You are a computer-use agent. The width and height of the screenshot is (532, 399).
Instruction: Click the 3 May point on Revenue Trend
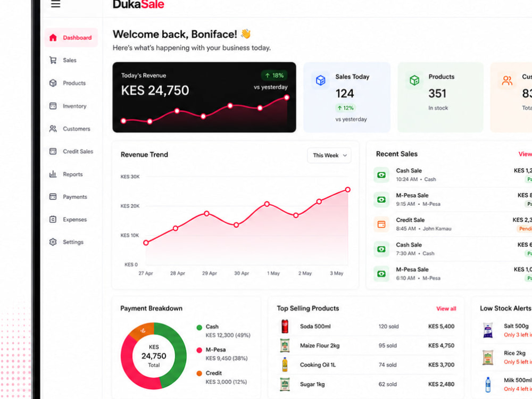348,190
